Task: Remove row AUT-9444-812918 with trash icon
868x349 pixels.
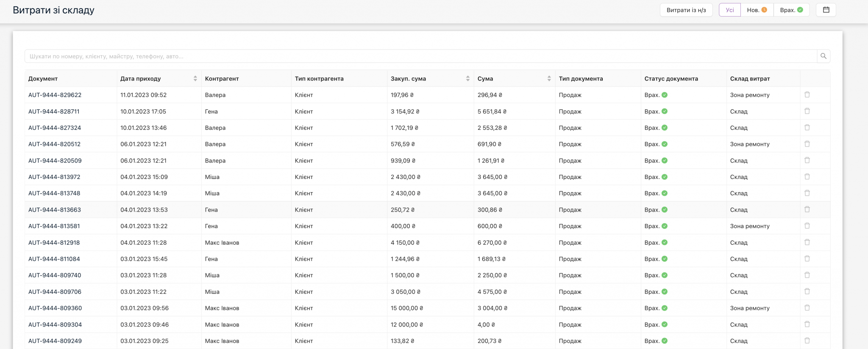Action: click(807, 242)
